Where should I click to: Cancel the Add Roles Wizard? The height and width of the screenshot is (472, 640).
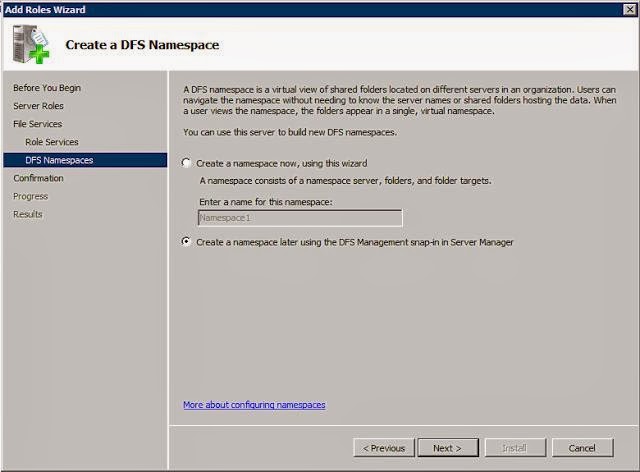click(x=582, y=448)
